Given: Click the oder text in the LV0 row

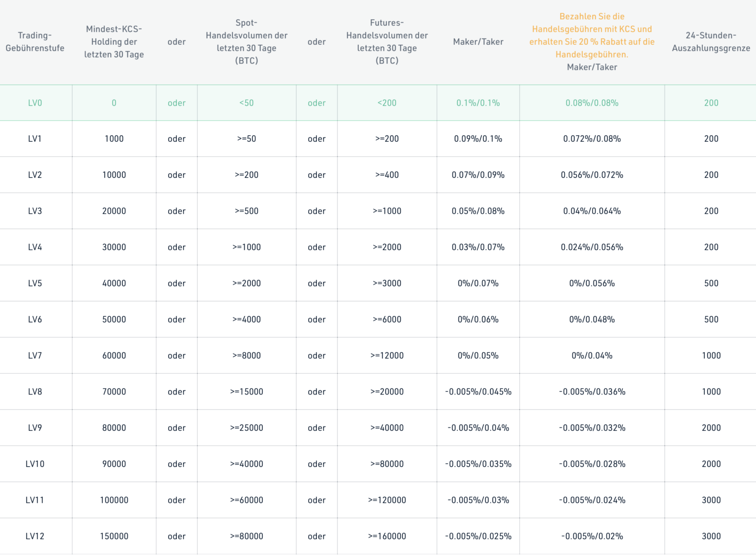Looking at the screenshot, I should click(176, 103).
